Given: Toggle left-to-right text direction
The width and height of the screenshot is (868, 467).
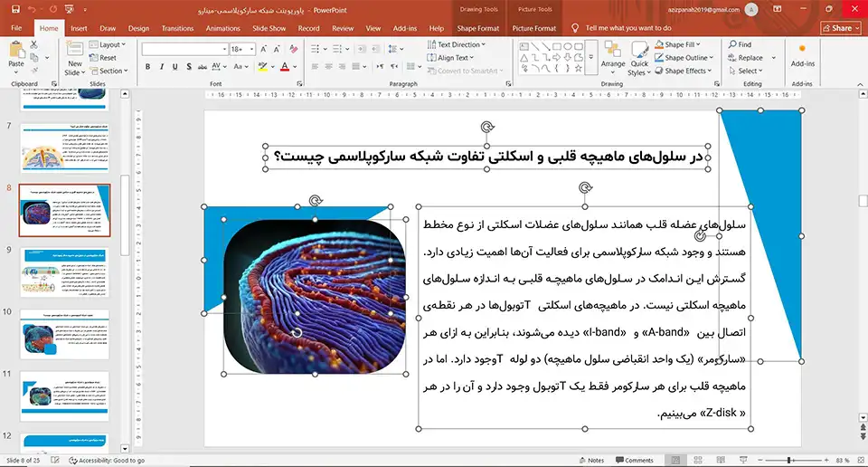Looking at the screenshot, I should [x=380, y=66].
